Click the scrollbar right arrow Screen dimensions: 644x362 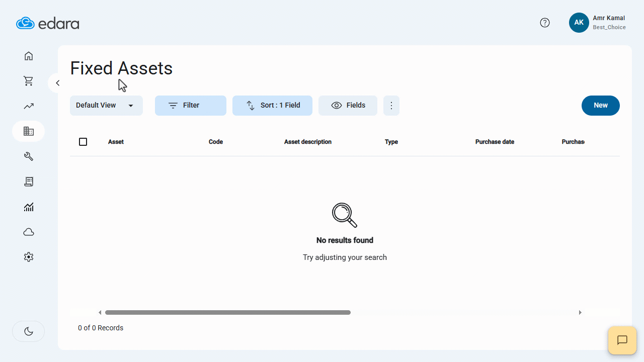tap(580, 313)
